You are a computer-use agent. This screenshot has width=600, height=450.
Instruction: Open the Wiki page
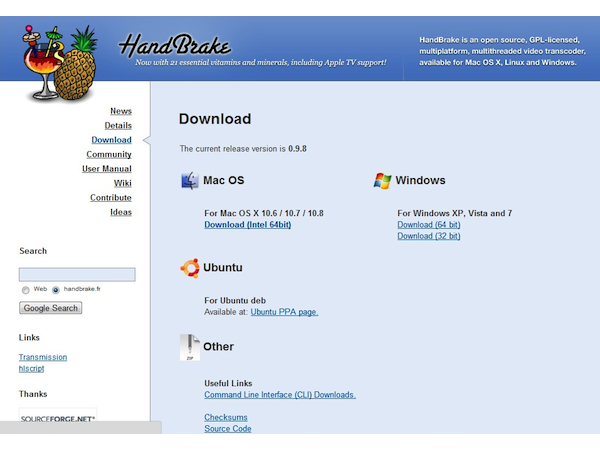tap(123, 183)
